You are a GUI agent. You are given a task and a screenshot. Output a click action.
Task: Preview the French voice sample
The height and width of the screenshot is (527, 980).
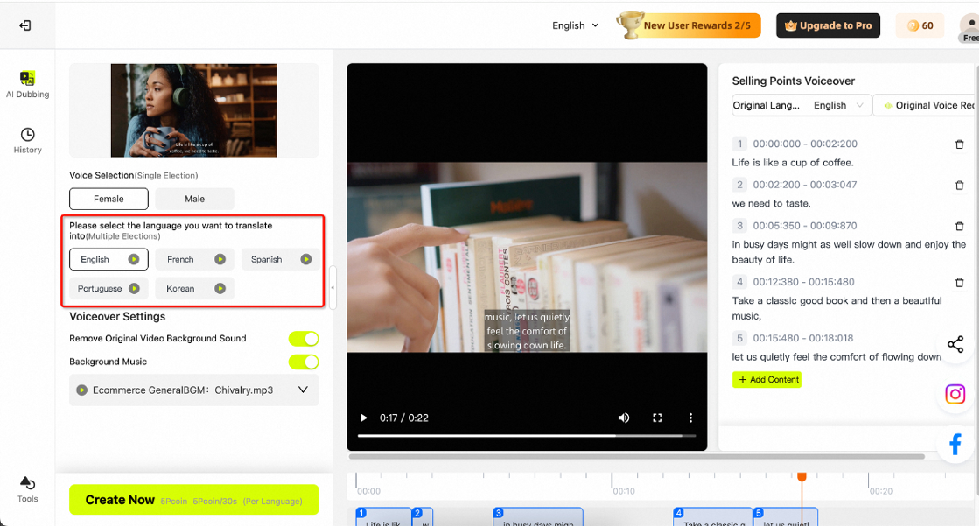(x=220, y=260)
